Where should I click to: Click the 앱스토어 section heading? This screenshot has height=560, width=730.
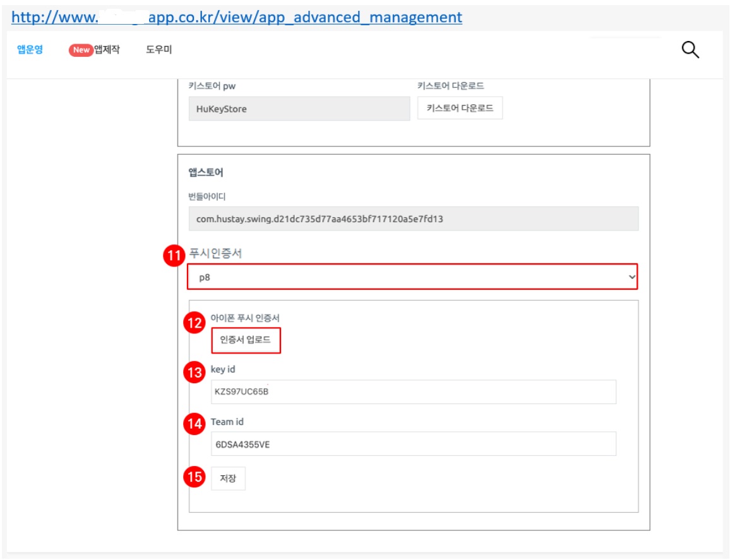(x=206, y=173)
